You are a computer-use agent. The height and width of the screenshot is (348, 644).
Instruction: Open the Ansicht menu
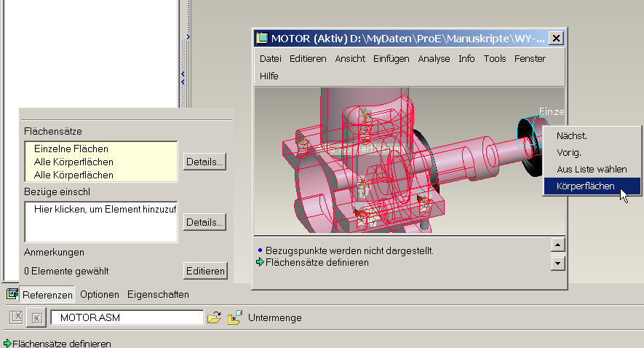click(x=350, y=59)
